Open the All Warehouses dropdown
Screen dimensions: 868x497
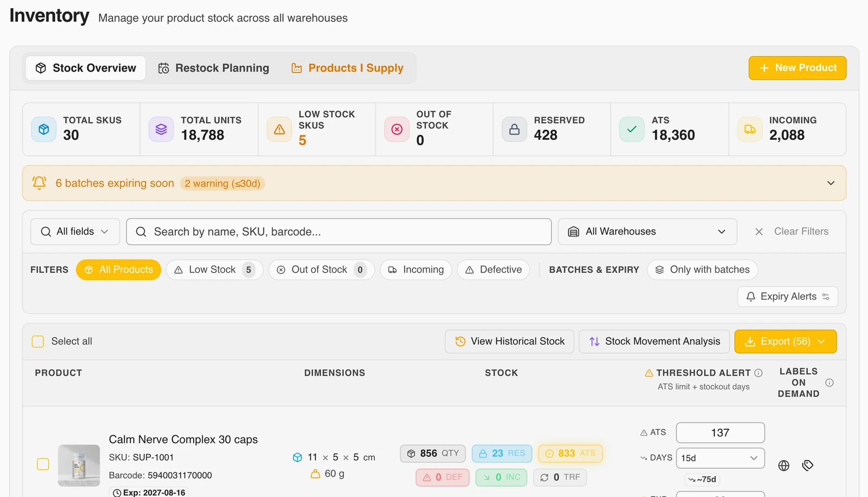pyautogui.click(x=648, y=232)
